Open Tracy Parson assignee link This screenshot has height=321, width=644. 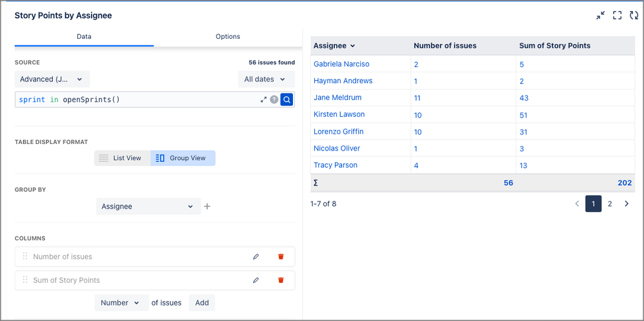click(335, 165)
